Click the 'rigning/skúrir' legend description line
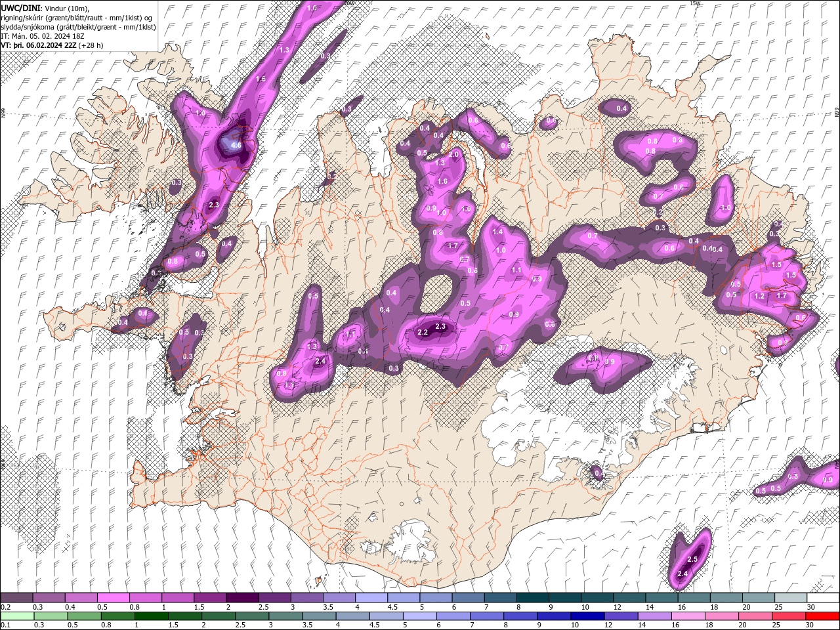840x630 pixels. 77,17
